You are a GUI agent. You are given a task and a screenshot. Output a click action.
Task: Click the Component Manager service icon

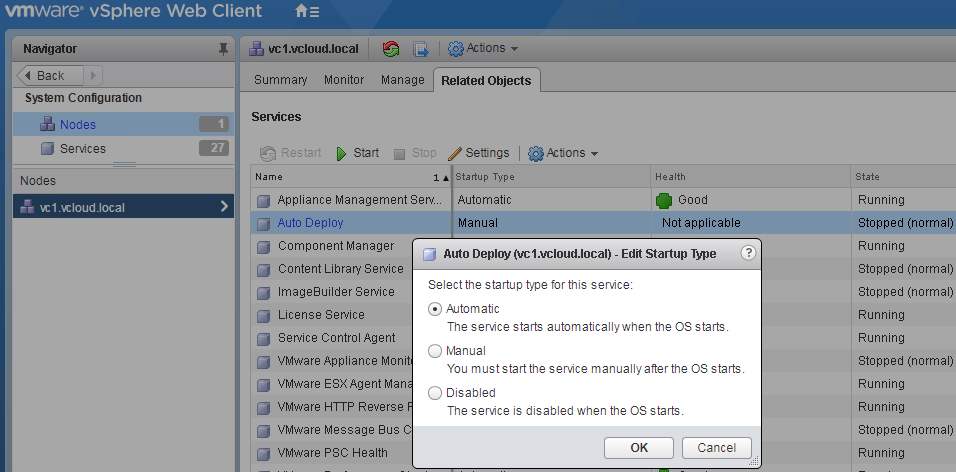(263, 247)
